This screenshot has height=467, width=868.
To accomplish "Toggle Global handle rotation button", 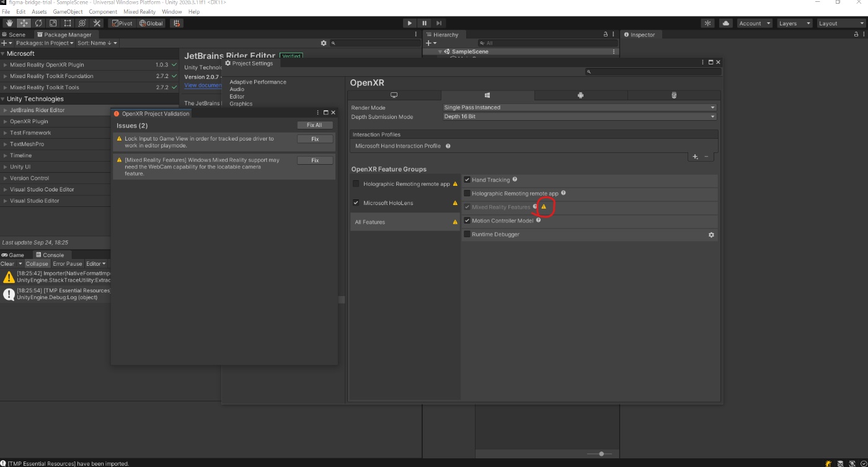I will [x=151, y=23].
